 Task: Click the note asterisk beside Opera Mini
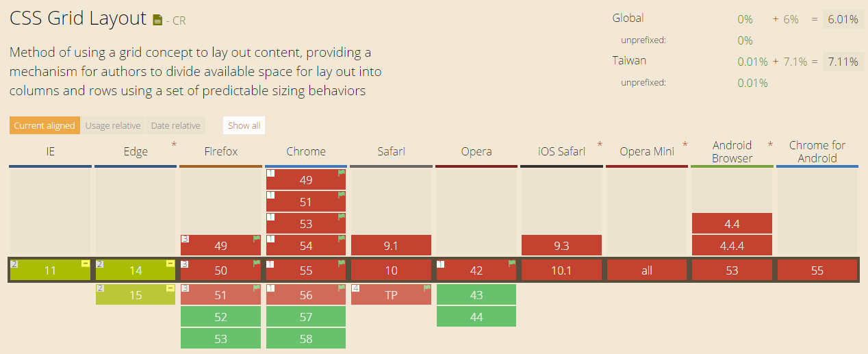click(x=685, y=145)
